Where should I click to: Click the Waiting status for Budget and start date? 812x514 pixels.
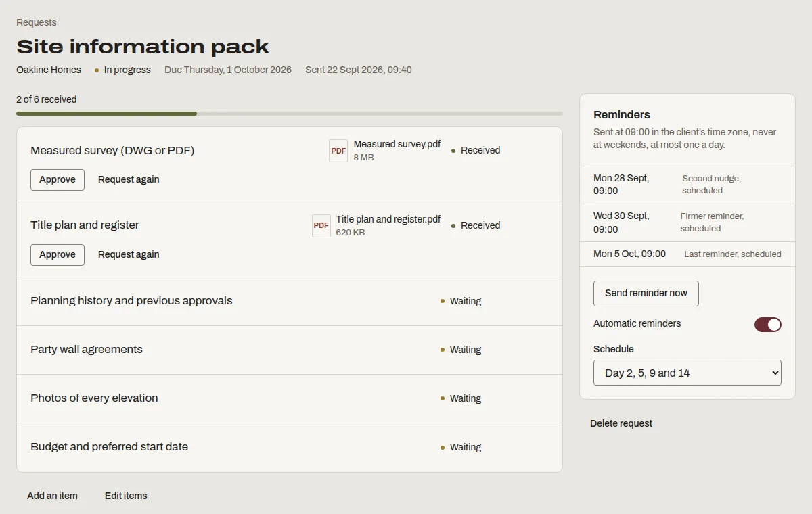pos(461,447)
